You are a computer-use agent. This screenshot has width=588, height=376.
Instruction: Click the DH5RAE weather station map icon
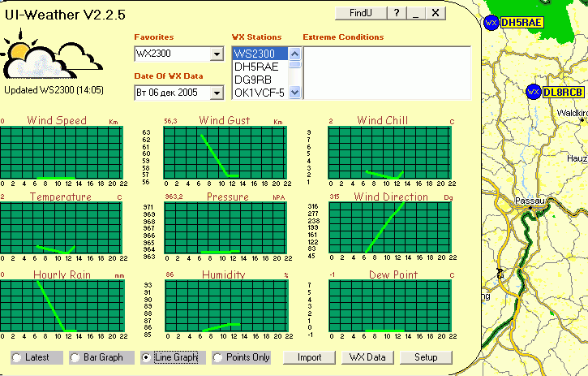coord(491,23)
